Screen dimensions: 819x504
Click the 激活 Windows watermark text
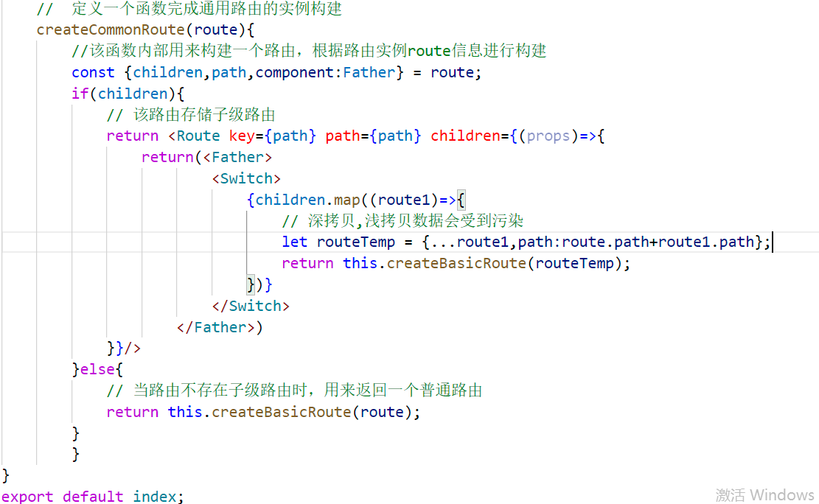764,494
